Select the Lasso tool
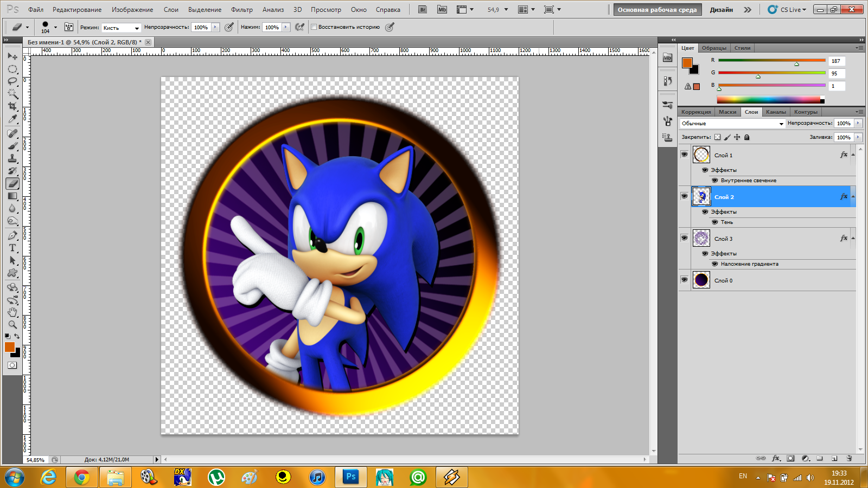 [12, 81]
